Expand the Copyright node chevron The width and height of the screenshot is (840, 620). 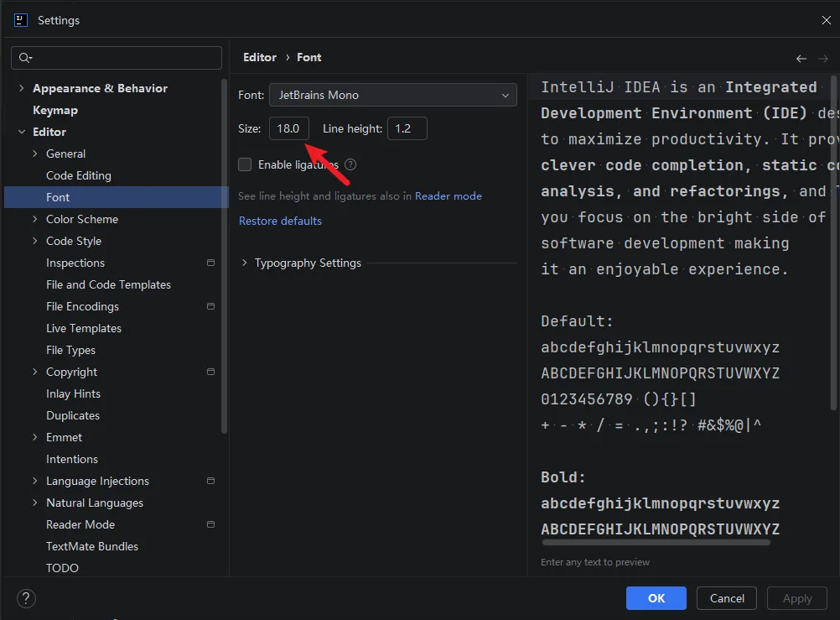(35, 372)
